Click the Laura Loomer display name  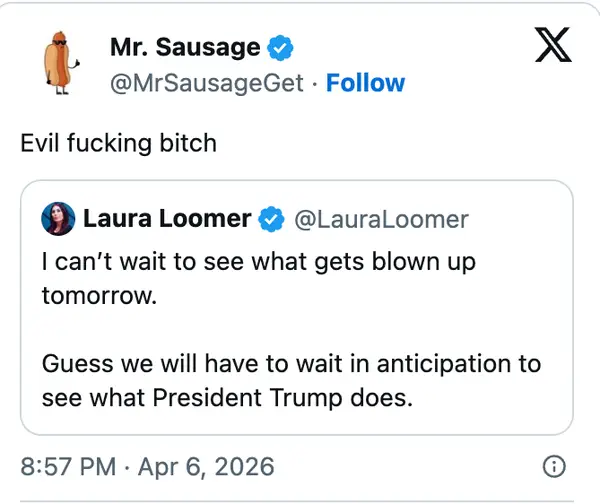[168, 218]
